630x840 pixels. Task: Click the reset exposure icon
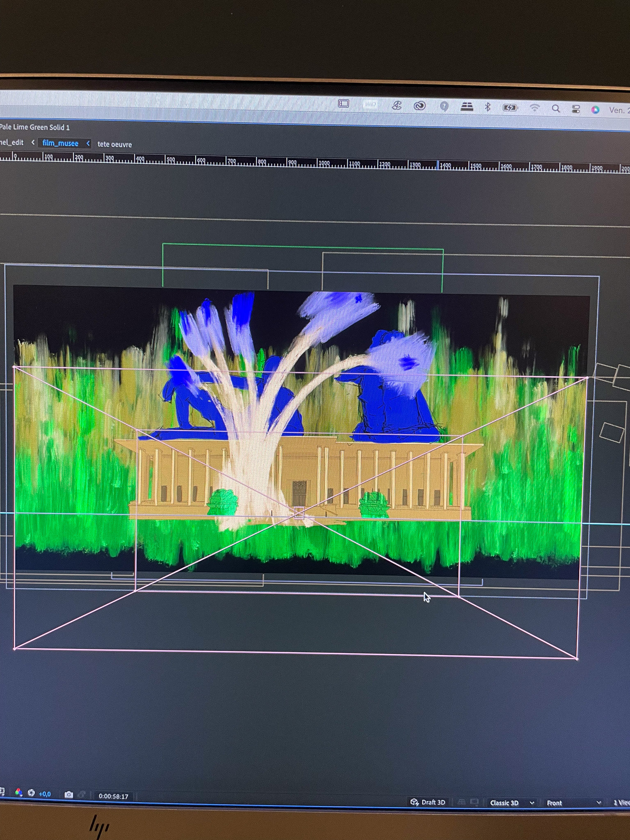31,793
